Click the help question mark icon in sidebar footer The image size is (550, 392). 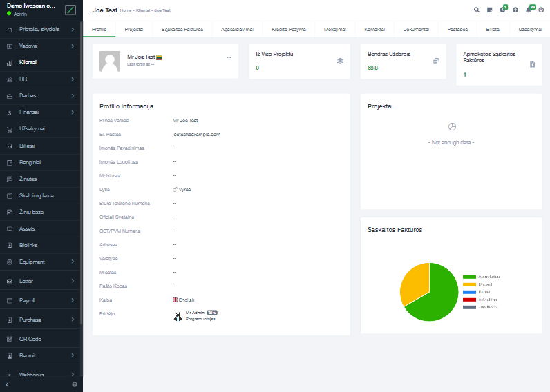[75, 384]
